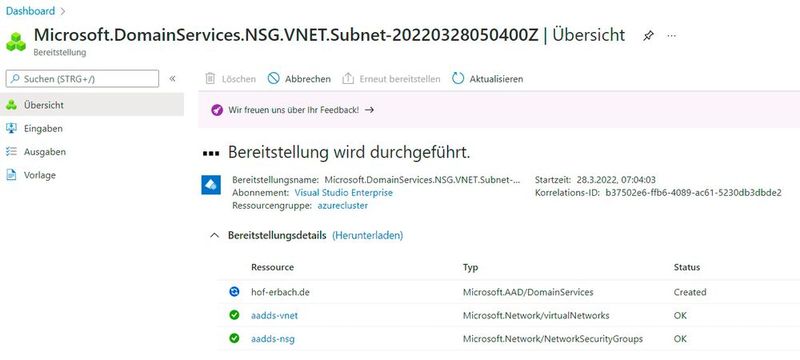The height and width of the screenshot is (360, 800).
Task: Click the green check beside aadds-vnet
Action: 234,315
